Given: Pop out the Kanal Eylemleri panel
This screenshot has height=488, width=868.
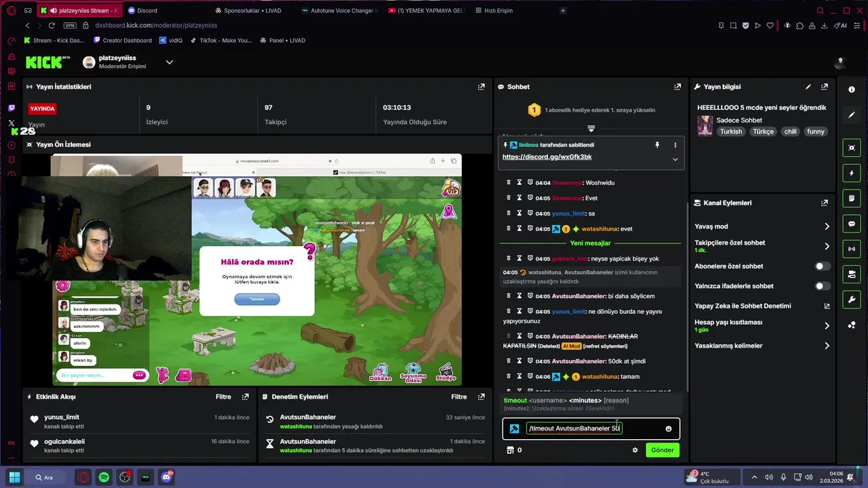Looking at the screenshot, I should point(825,203).
